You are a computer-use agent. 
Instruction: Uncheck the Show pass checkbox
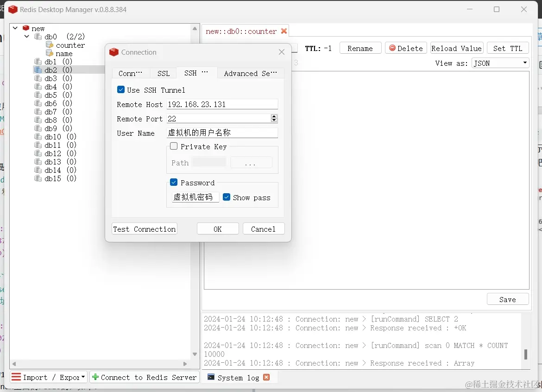coord(227,197)
